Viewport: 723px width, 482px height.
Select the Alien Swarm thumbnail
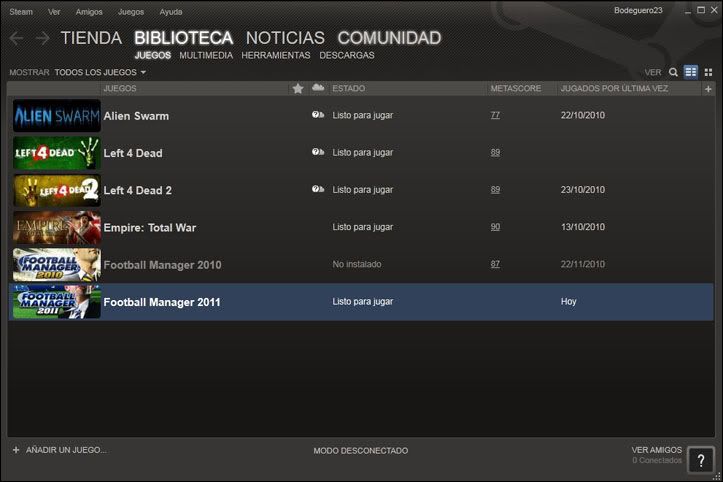click(x=57, y=116)
